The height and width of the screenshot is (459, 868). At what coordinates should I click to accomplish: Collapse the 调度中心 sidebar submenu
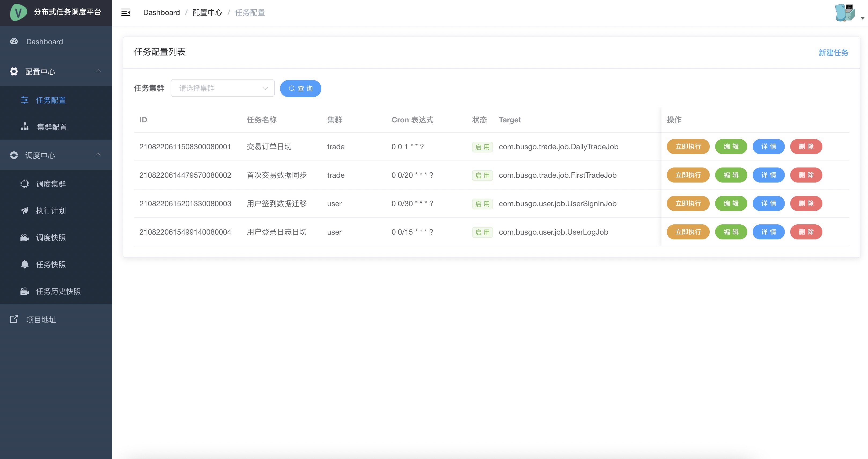(x=98, y=155)
